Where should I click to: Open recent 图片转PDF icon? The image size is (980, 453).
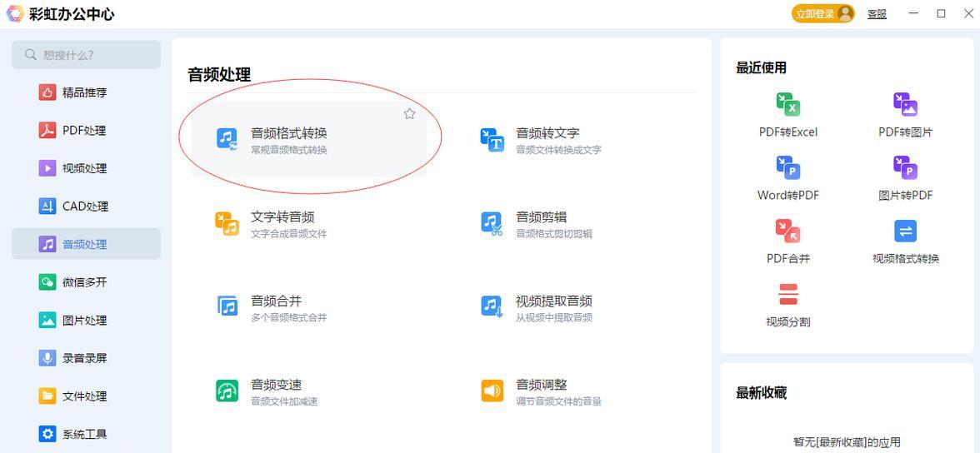(905, 168)
